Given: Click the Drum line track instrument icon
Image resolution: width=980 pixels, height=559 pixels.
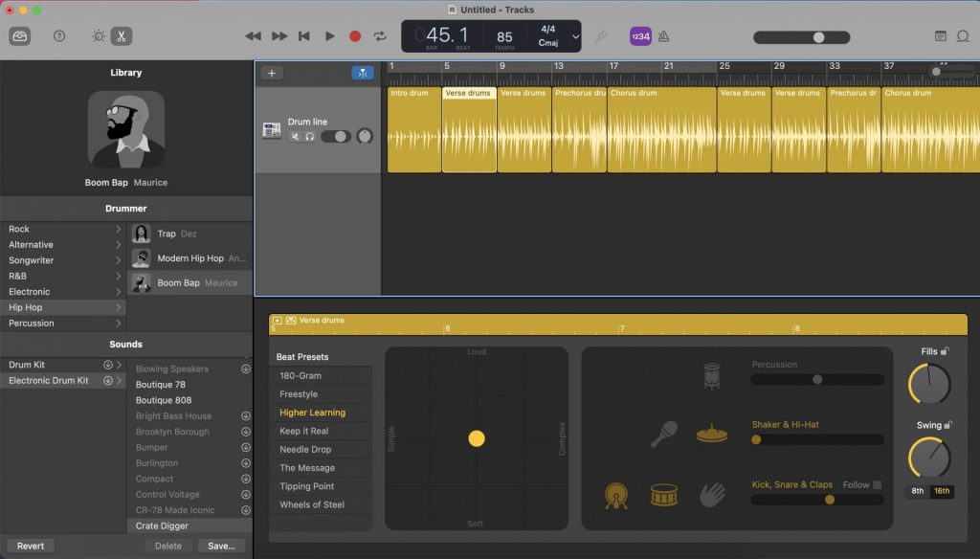Looking at the screenshot, I should click(x=271, y=130).
